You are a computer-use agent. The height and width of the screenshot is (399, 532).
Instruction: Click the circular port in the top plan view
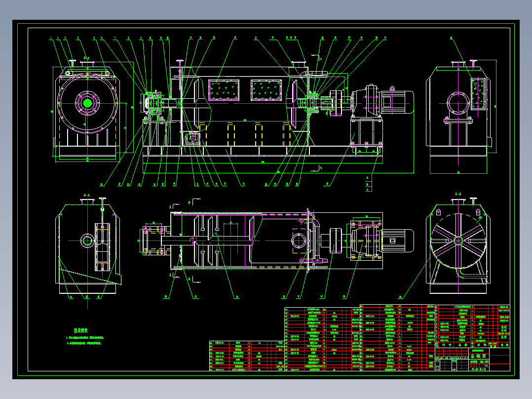pyautogui.click(x=299, y=241)
